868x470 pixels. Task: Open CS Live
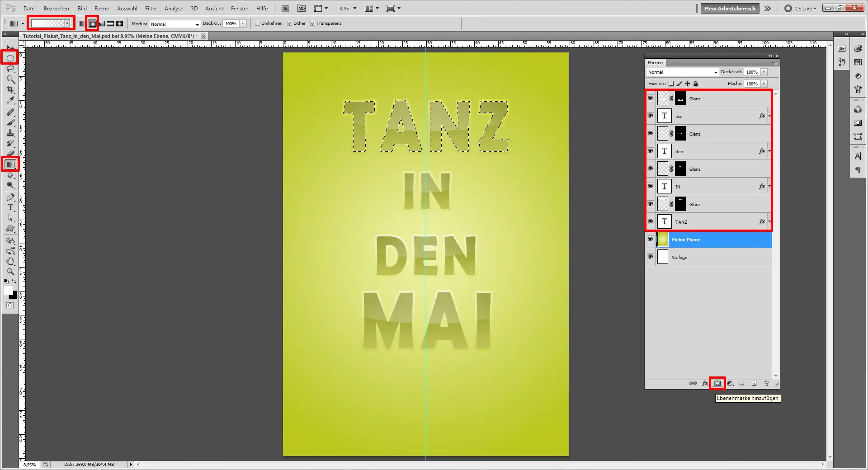point(802,8)
